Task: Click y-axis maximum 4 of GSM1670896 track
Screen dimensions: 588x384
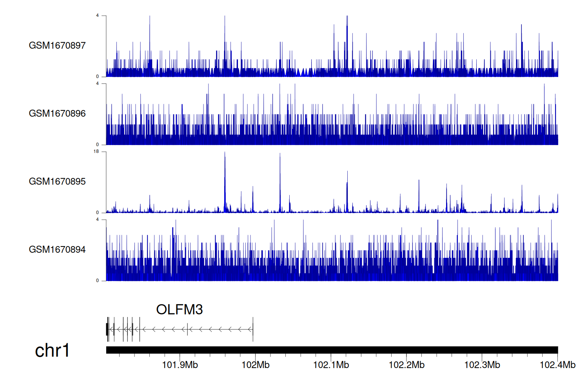Action: (97, 83)
